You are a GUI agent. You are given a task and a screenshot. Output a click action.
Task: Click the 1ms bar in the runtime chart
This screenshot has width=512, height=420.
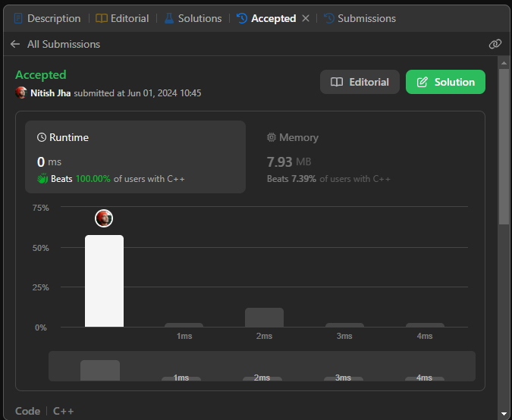(184, 325)
